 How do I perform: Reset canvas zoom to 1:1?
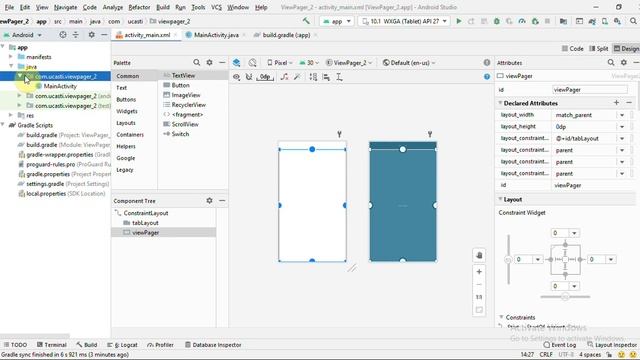point(479,297)
